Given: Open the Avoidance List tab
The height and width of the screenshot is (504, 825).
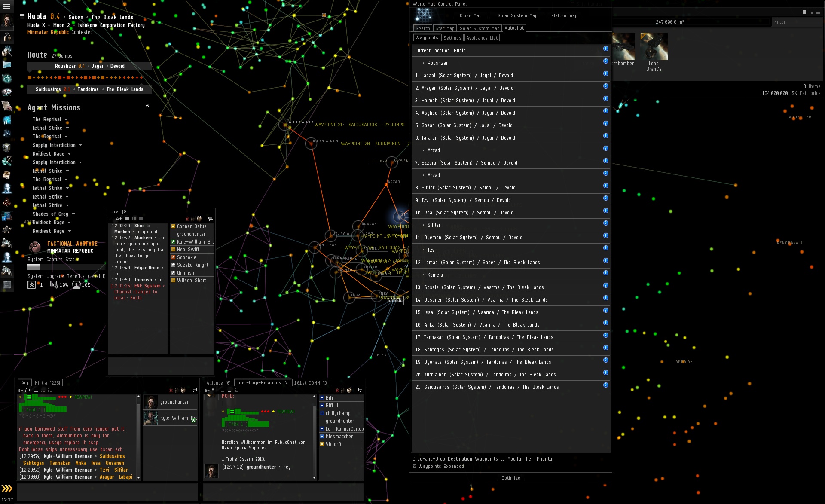Looking at the screenshot, I should pyautogui.click(x=482, y=38).
